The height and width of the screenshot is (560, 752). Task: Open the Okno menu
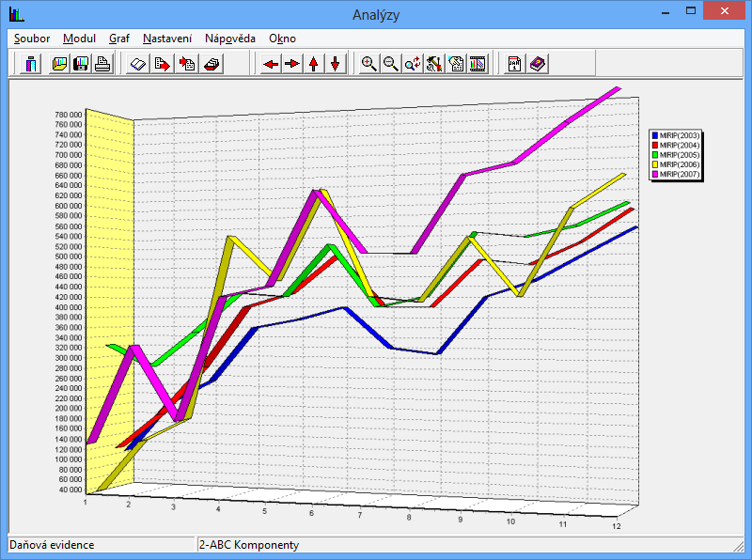[282, 39]
